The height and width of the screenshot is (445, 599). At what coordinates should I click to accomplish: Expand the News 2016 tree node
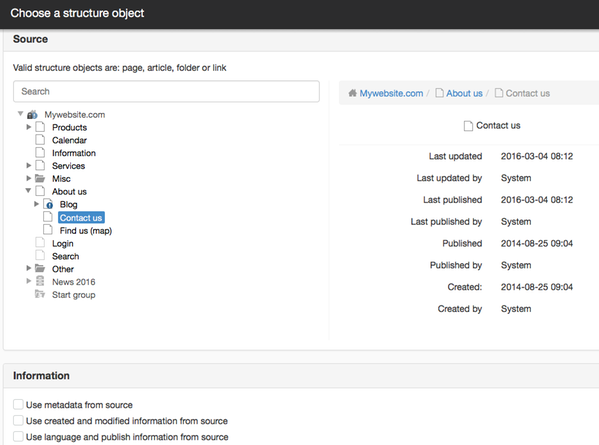tap(29, 281)
